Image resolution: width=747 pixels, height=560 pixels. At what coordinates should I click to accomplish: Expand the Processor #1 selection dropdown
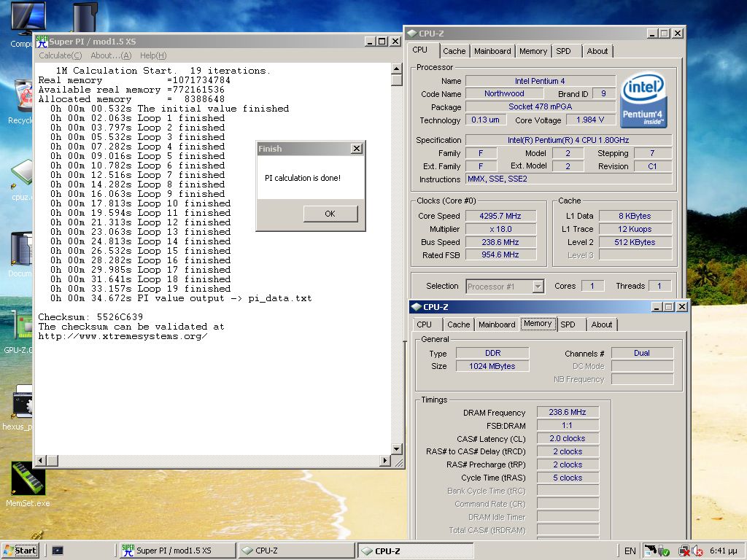[538, 286]
